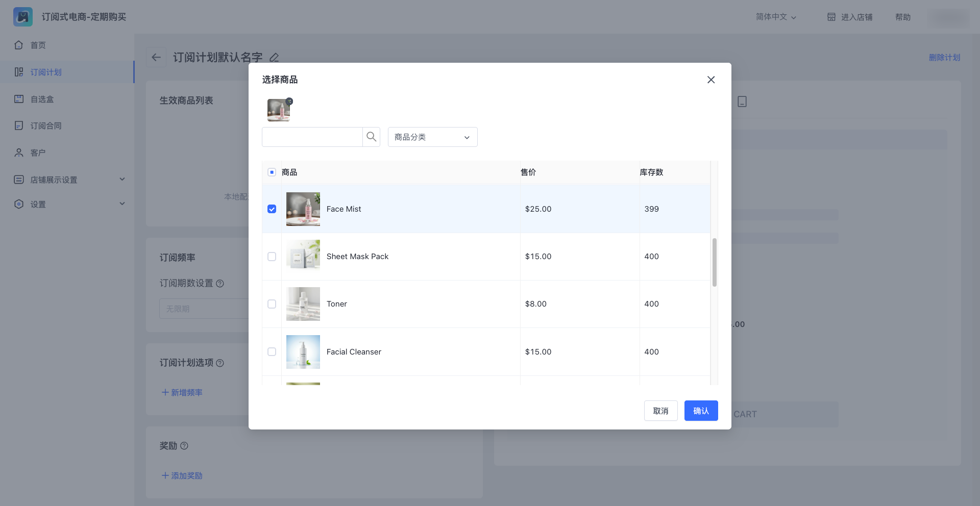Click the product list scrollbar thumb

point(715,262)
